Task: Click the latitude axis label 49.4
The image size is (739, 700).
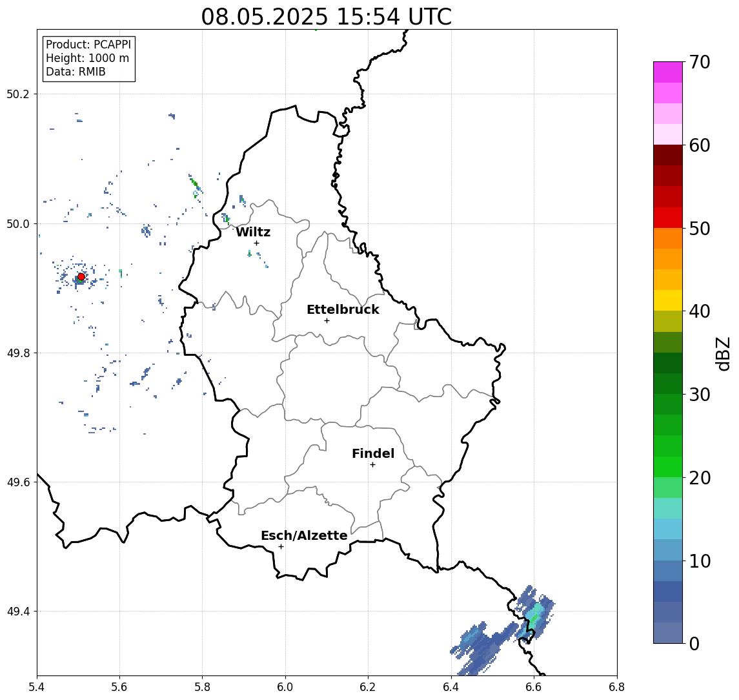Action: [x=18, y=612]
